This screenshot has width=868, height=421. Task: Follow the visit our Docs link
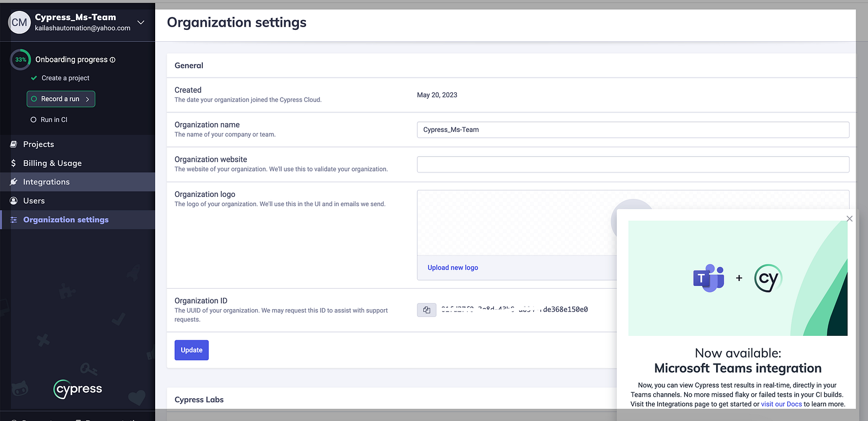point(781,404)
